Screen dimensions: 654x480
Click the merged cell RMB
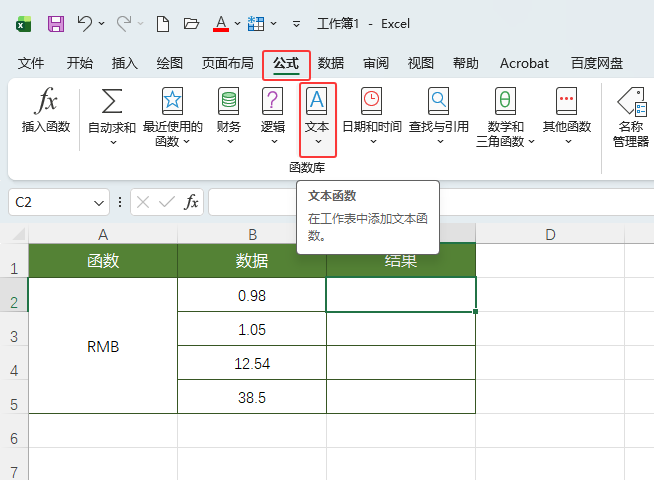pyautogui.click(x=103, y=346)
